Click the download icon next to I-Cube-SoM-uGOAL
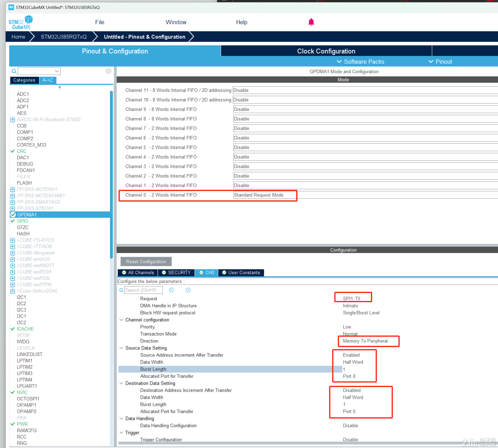The width and height of the screenshot is (498, 448). tap(12, 291)
